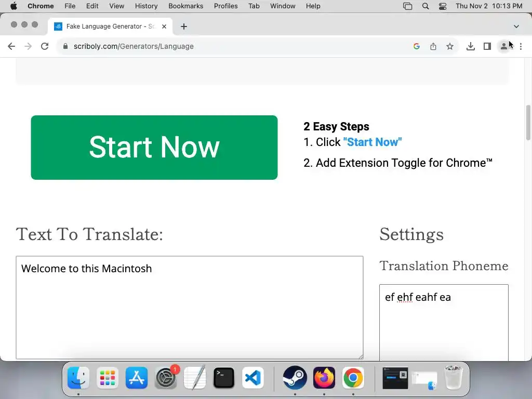Image resolution: width=532 pixels, height=399 pixels.
Task: Click the "Settings" heading
Action: (x=411, y=234)
